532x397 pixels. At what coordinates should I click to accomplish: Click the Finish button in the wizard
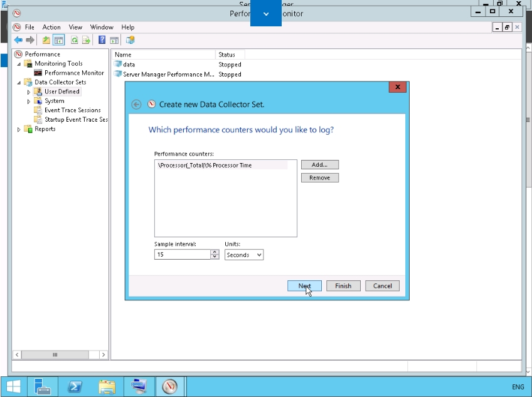coord(343,286)
